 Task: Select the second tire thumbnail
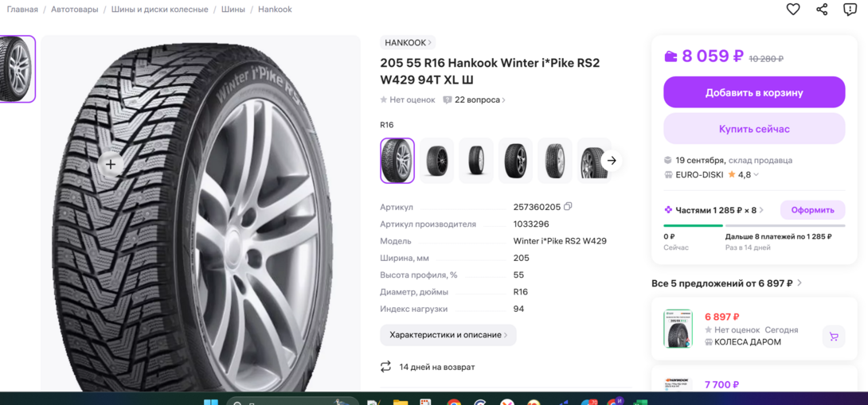(x=436, y=161)
